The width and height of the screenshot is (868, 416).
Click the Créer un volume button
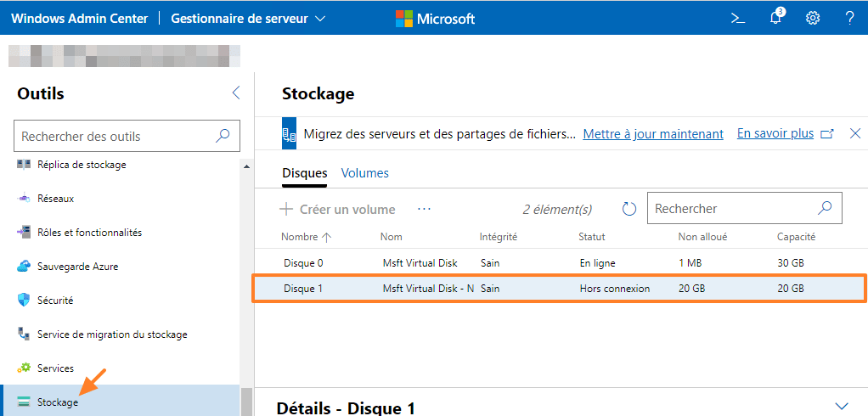[338, 209]
